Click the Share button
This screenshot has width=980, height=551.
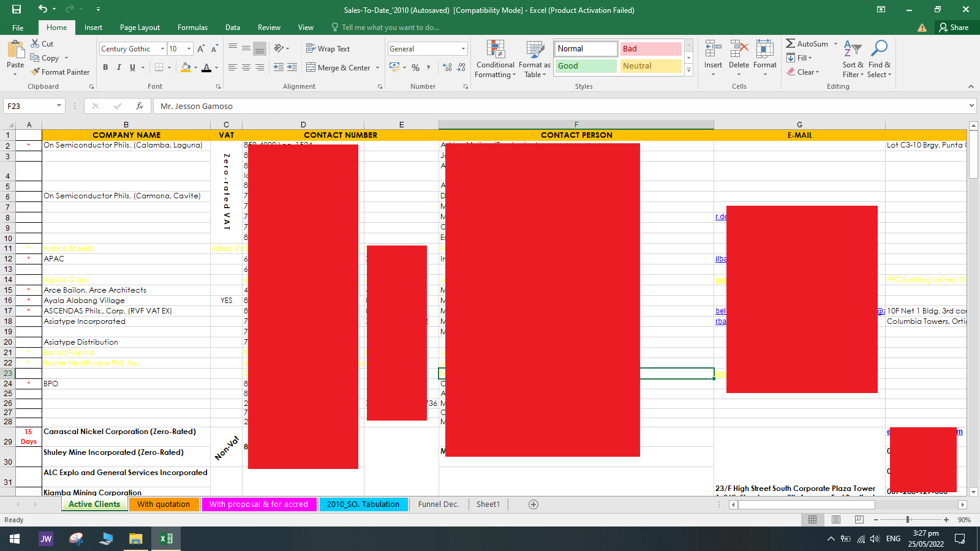[x=954, y=28]
